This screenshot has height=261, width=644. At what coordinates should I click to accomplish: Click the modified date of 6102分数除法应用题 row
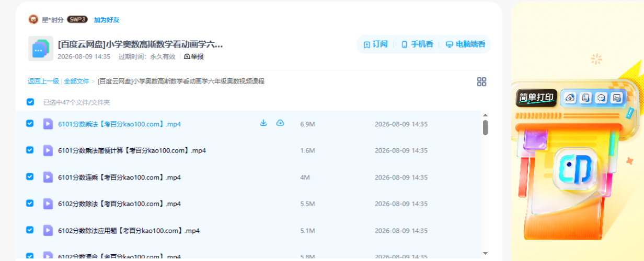coord(401,231)
